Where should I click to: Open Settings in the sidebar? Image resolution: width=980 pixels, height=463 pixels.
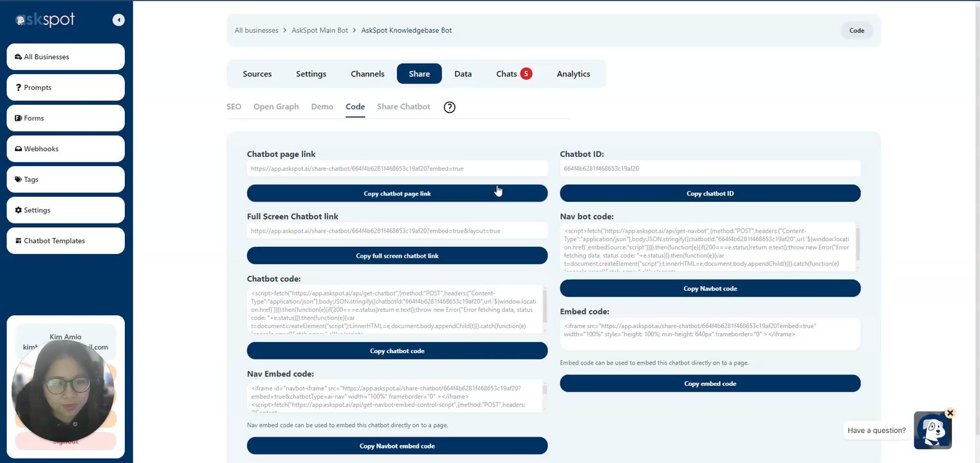(66, 210)
